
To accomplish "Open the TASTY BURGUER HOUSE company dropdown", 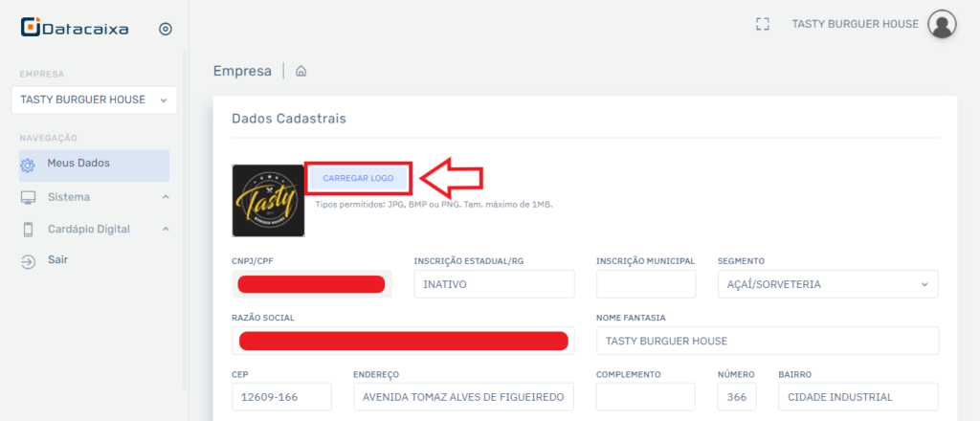I will point(94,100).
